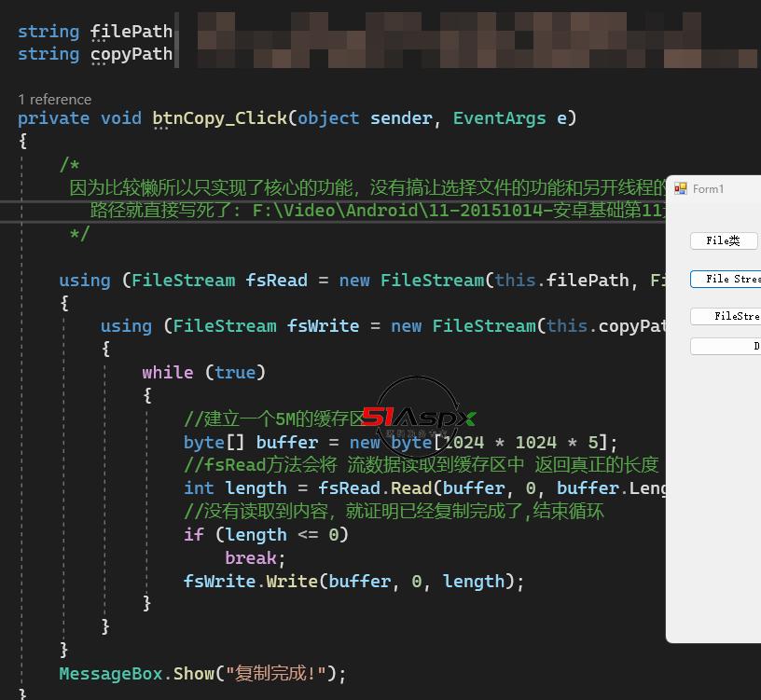Image resolution: width=761 pixels, height=700 pixels.
Task: Click the fsWrite variable in the inner using
Action: 323,326
